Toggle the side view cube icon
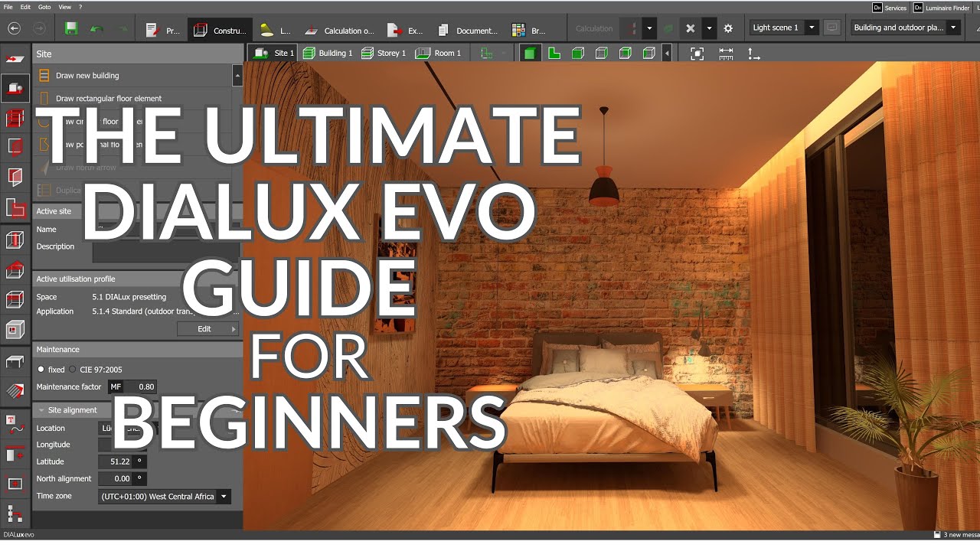This screenshot has width=980, height=551. (x=602, y=53)
